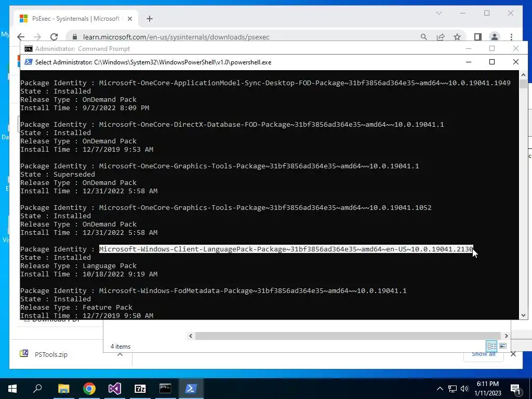The width and height of the screenshot is (532, 399).
Task: Open Chrome tab search chevron
Action: pyautogui.click(x=439, y=13)
